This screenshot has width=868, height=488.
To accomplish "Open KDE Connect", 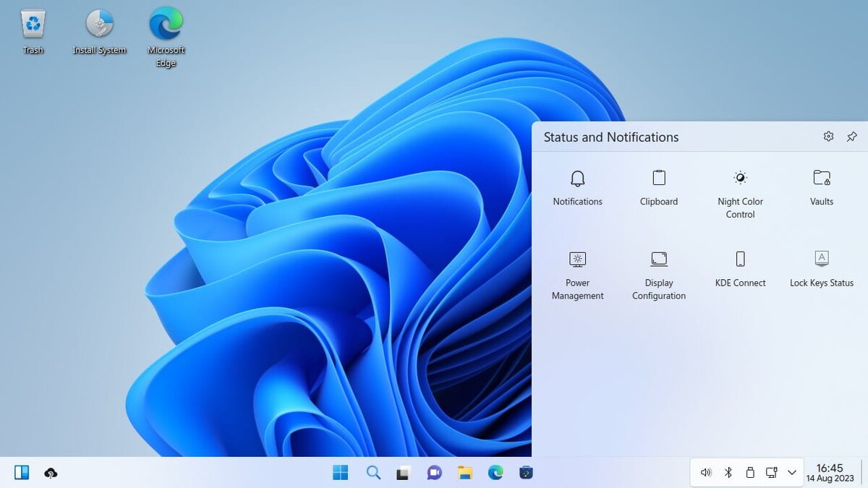I will coord(740,269).
